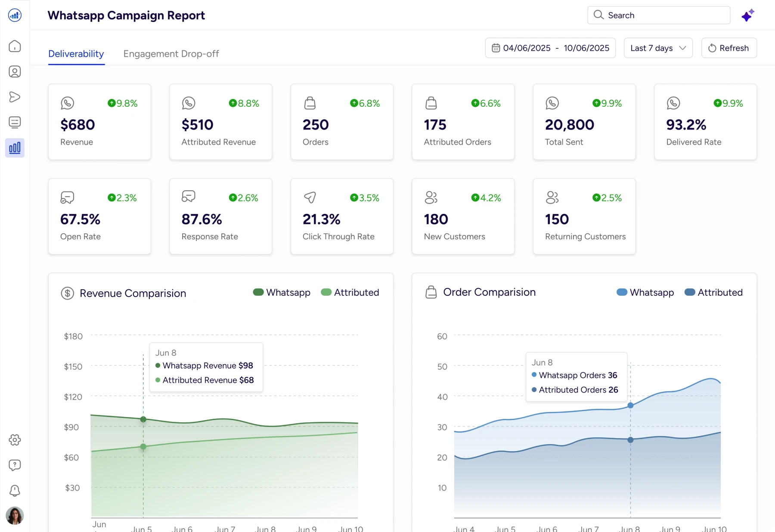Open the Home icon in sidebar

tap(15, 46)
